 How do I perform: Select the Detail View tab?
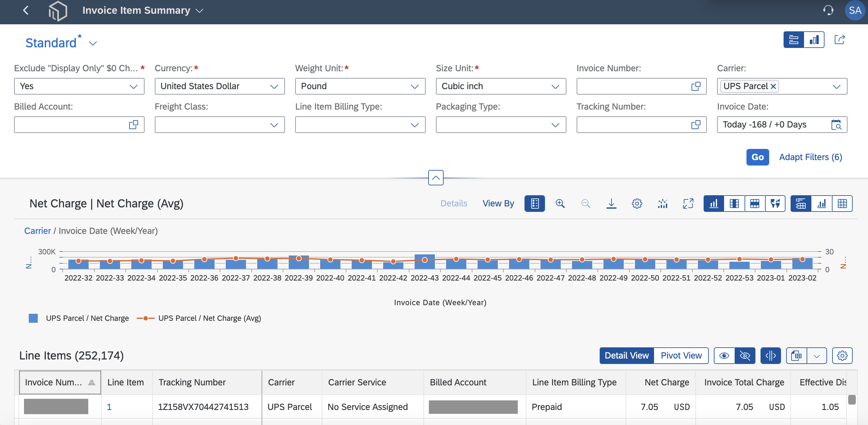point(627,356)
